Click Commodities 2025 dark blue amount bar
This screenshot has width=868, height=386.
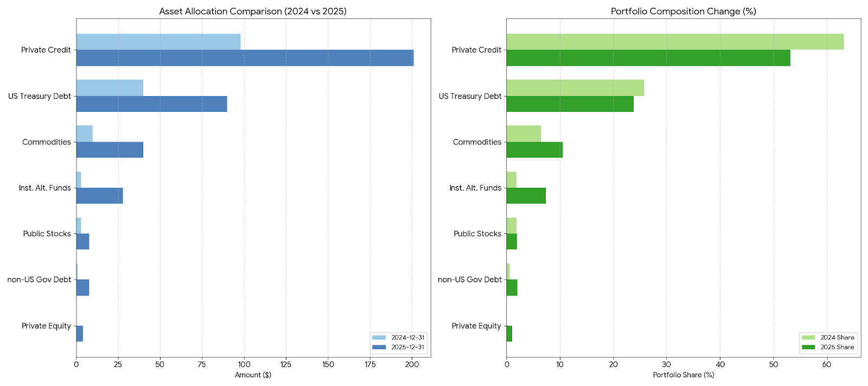coord(110,150)
